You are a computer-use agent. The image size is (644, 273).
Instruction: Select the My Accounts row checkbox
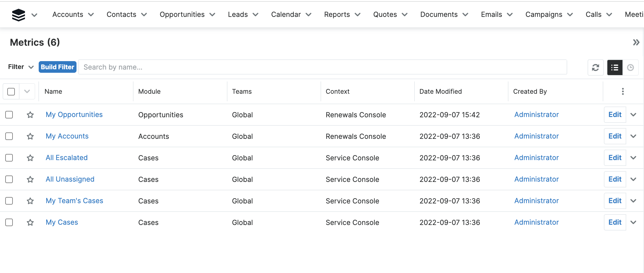tap(9, 136)
